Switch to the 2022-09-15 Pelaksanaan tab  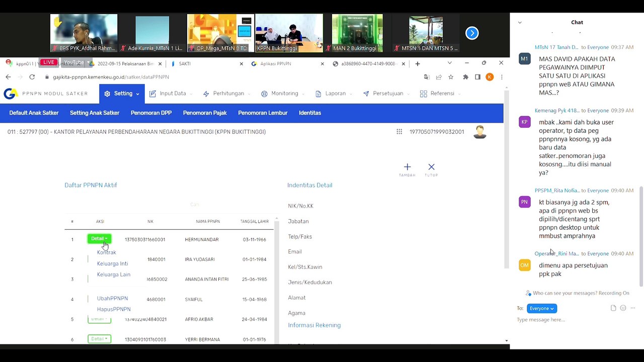126,64
